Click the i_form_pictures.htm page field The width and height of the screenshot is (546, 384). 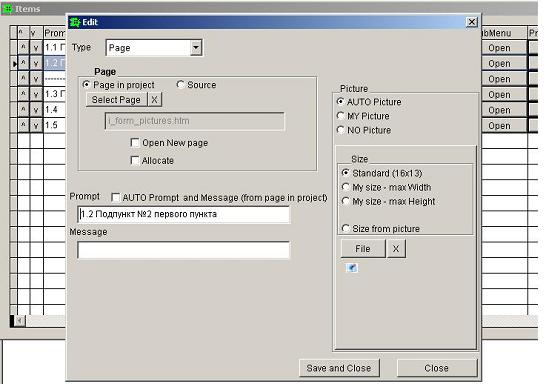195,121
